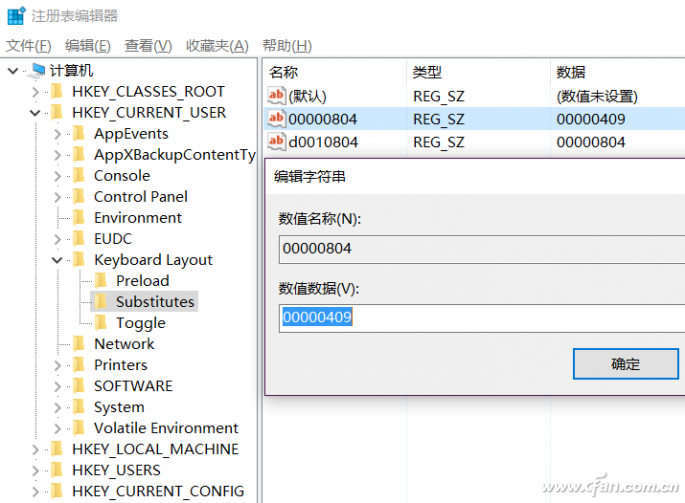The width and height of the screenshot is (685, 503).
Task: Click the 数值名称 field showing 00000804
Action: (482, 249)
